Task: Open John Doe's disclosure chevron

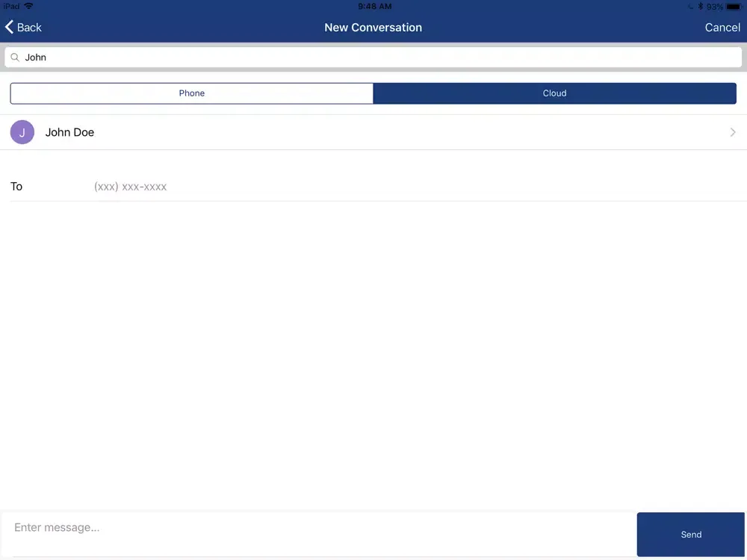Action: (x=733, y=132)
